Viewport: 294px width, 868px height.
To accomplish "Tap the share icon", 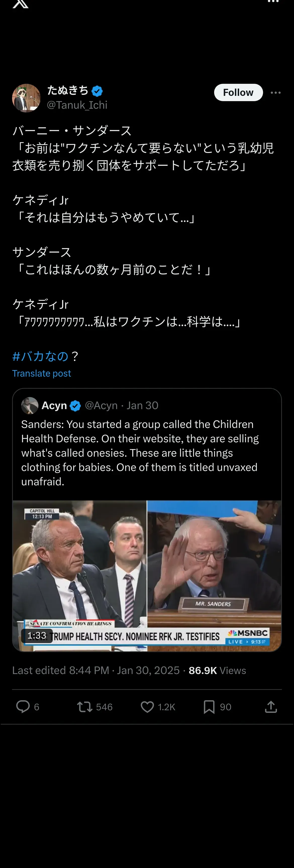I will (x=271, y=706).
